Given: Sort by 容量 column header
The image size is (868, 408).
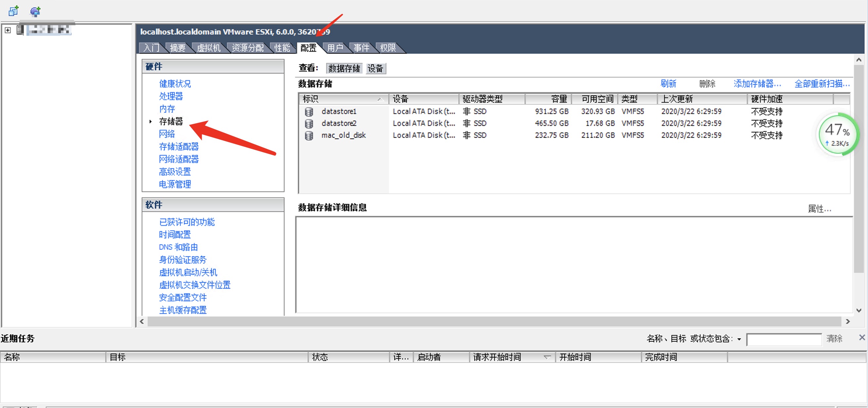Looking at the screenshot, I should (548, 99).
